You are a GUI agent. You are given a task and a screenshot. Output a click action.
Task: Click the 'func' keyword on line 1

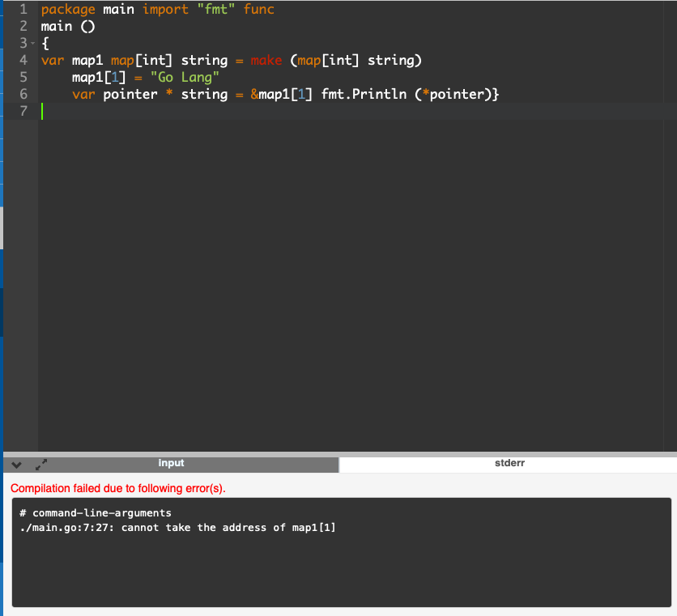point(258,9)
